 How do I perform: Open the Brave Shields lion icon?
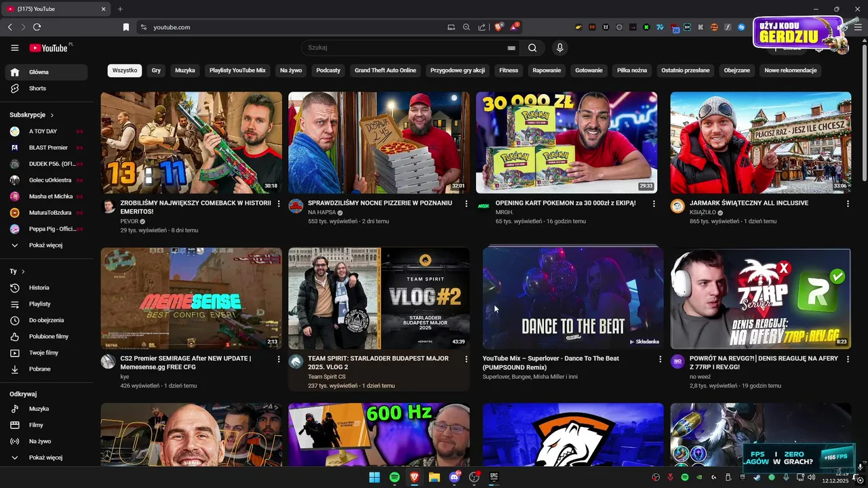(x=498, y=27)
